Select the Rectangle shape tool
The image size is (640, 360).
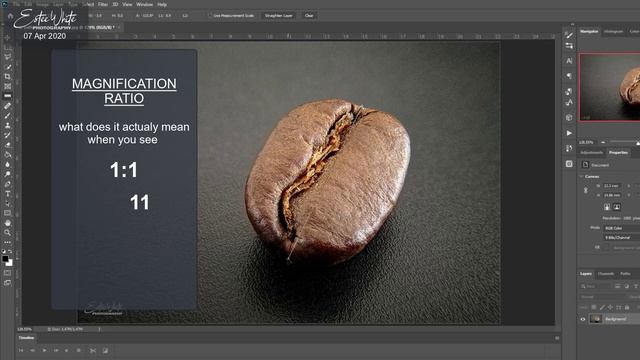tap(7, 213)
